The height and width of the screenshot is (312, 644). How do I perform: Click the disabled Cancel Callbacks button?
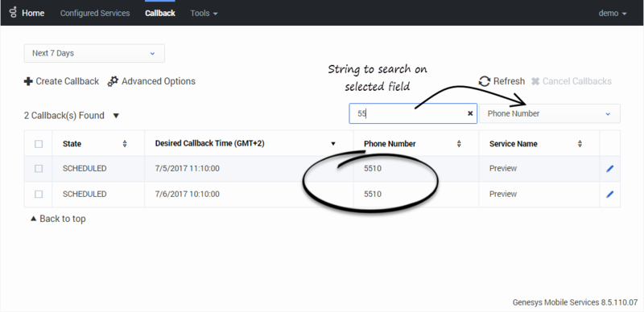(572, 81)
